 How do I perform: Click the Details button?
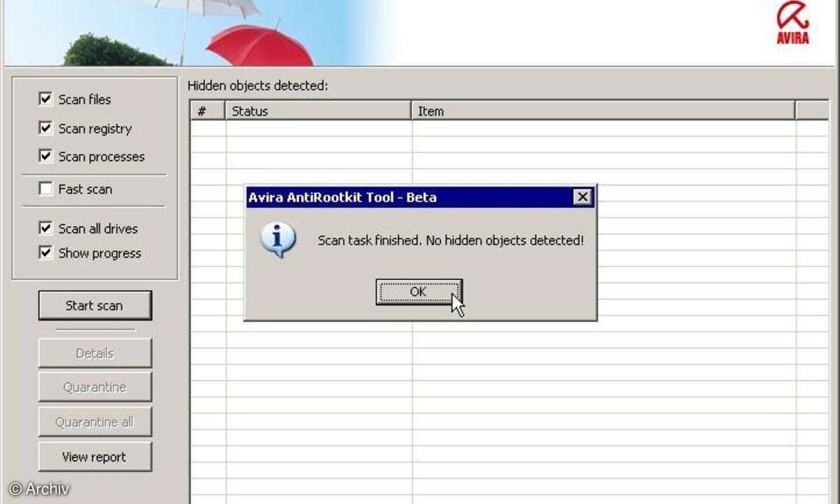[x=94, y=353]
